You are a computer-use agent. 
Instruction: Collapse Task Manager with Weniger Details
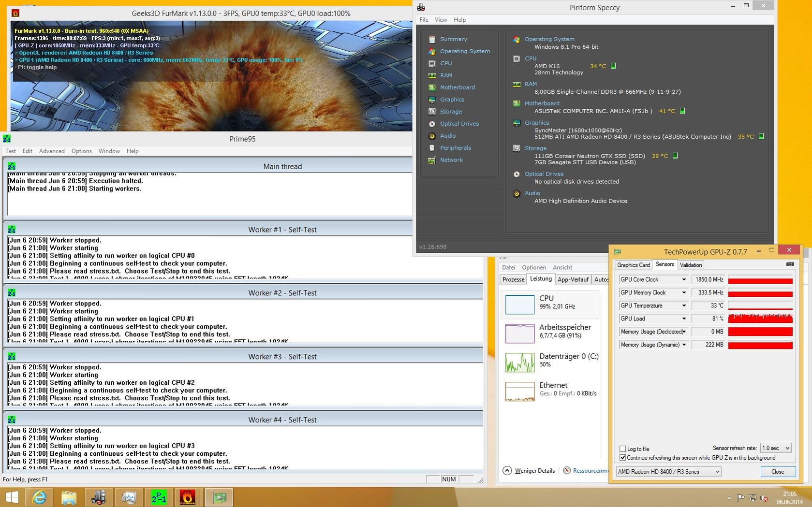(x=529, y=471)
